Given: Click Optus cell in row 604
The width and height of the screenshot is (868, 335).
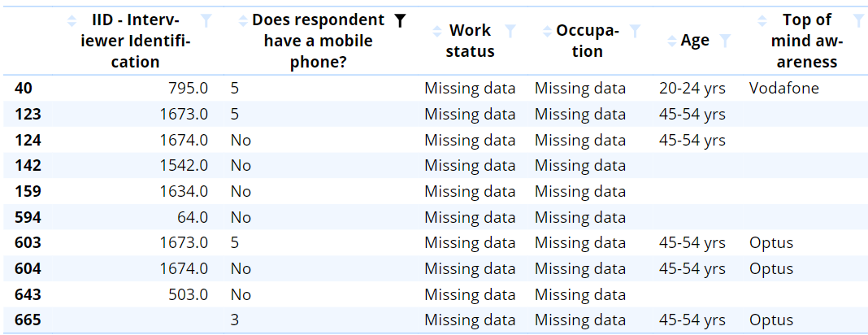Looking at the screenshot, I should point(771,268).
